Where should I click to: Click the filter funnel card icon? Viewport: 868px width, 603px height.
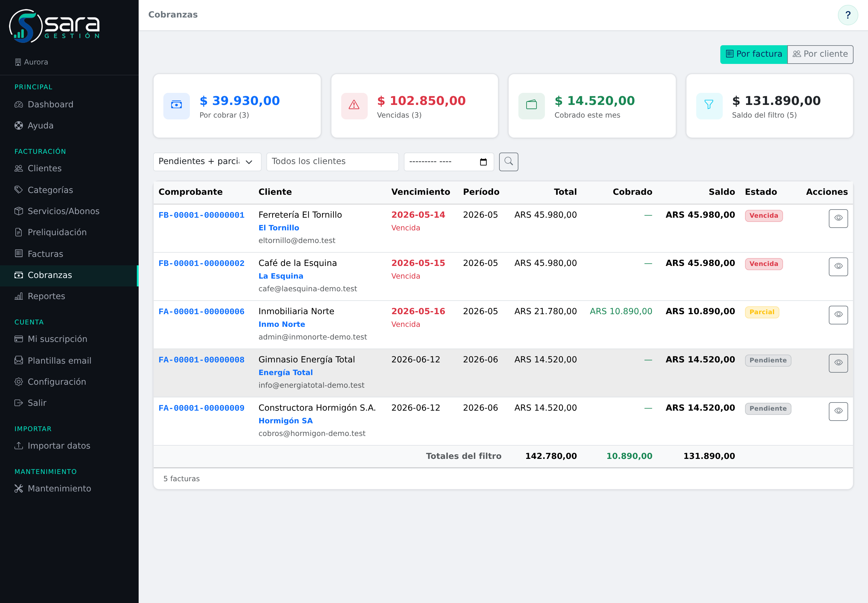tap(709, 106)
